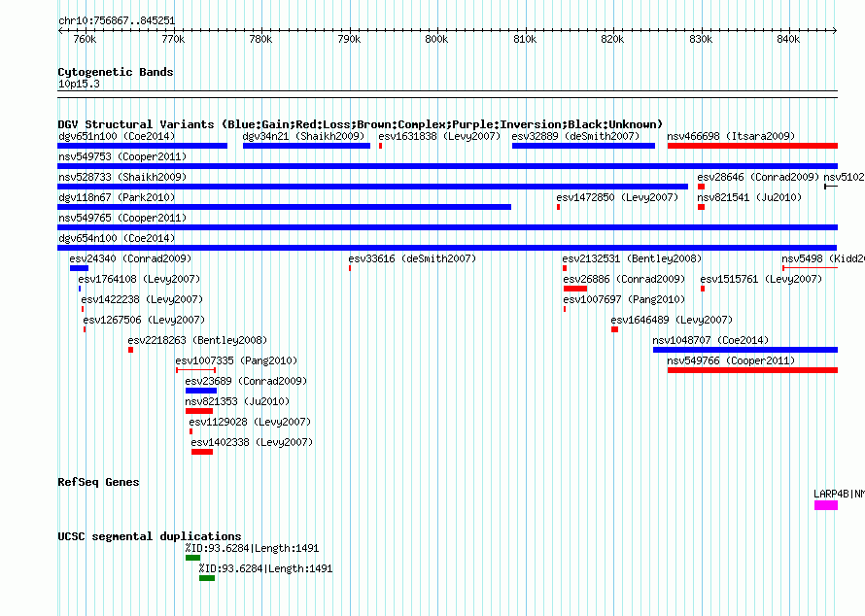Click the dgv118n67 (Park2010) label

coord(117,197)
